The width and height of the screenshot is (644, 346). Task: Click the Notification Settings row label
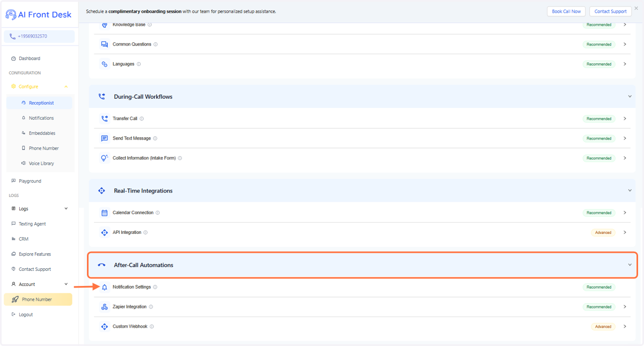coord(131,287)
